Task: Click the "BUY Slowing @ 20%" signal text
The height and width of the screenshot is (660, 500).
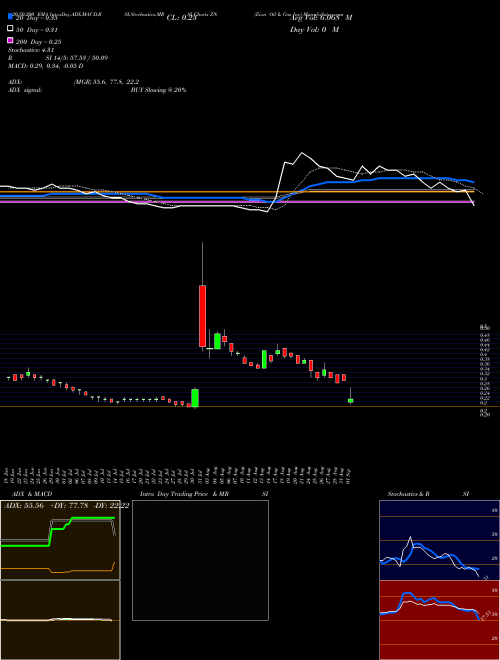Action: [x=158, y=90]
